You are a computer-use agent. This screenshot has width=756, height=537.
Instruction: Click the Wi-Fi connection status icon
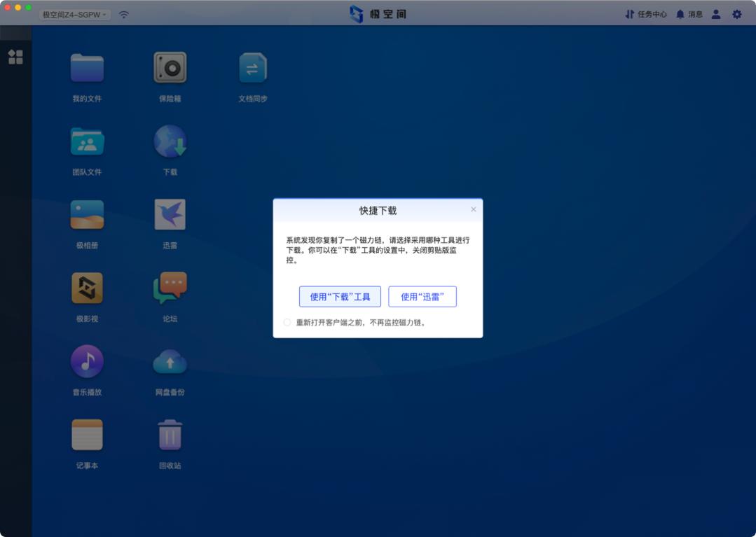pos(124,15)
